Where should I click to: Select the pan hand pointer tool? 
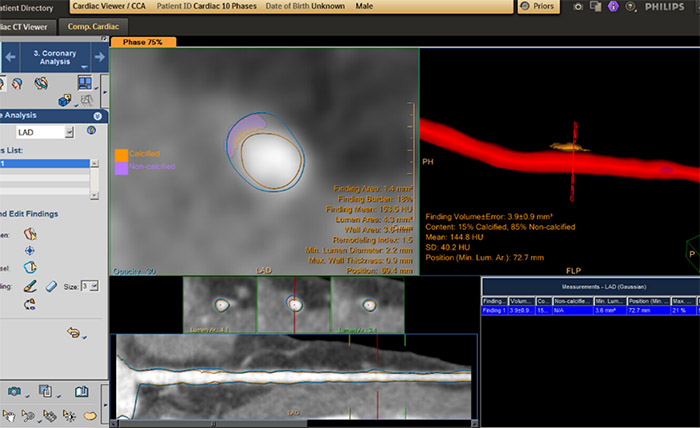click(8, 416)
